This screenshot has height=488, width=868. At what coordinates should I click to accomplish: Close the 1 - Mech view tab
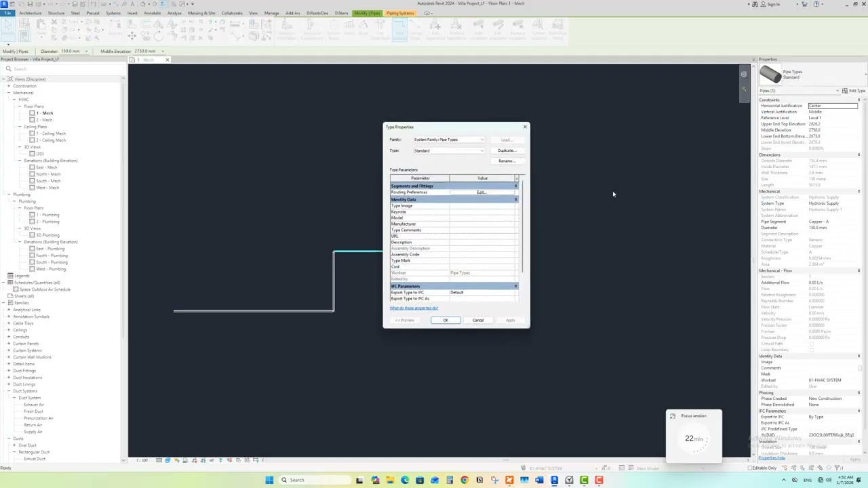[167, 60]
